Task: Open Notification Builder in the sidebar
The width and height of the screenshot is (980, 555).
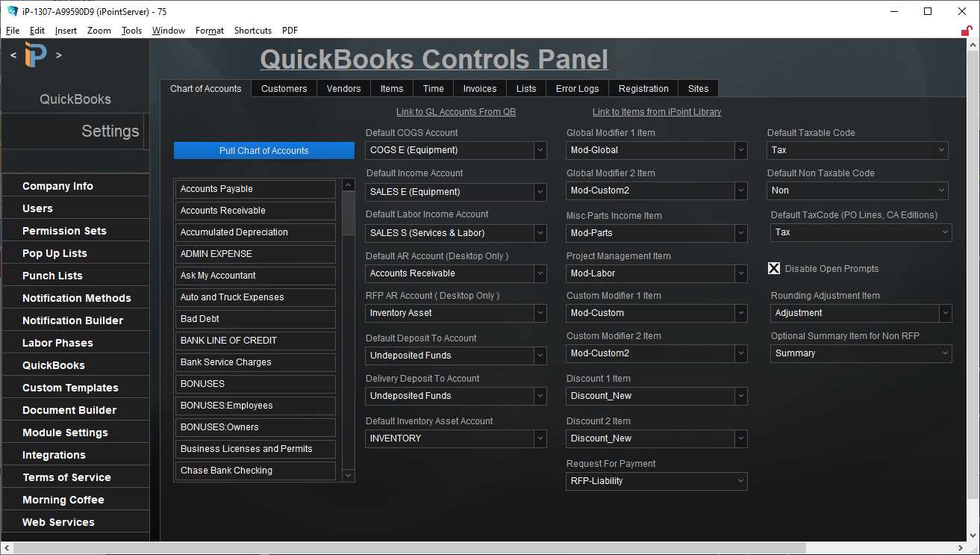Action: pos(75,320)
